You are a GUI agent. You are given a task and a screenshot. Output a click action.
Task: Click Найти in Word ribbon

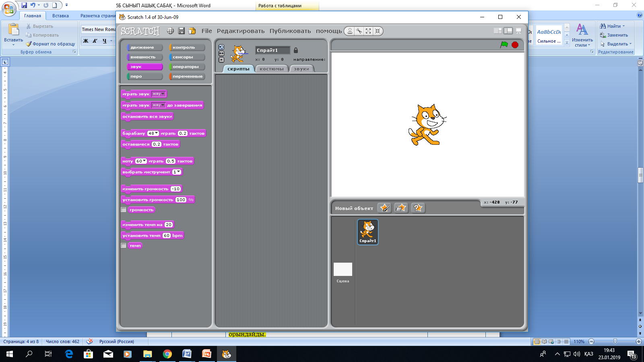click(612, 26)
